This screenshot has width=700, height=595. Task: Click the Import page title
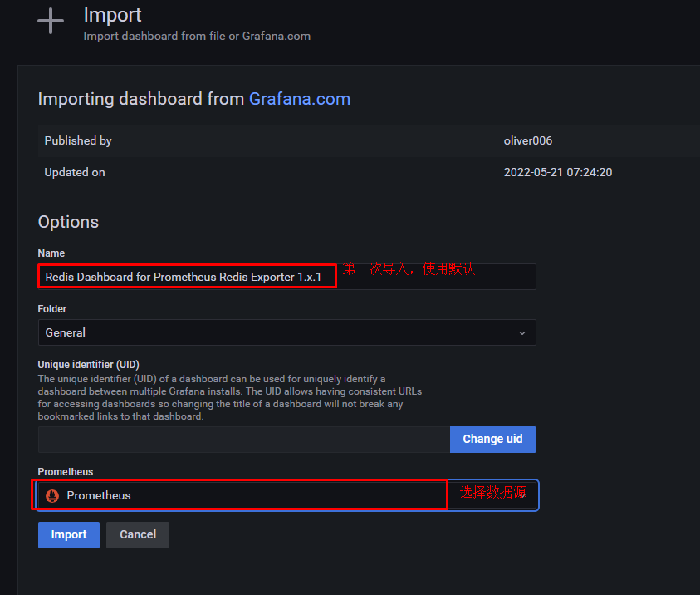(x=112, y=15)
